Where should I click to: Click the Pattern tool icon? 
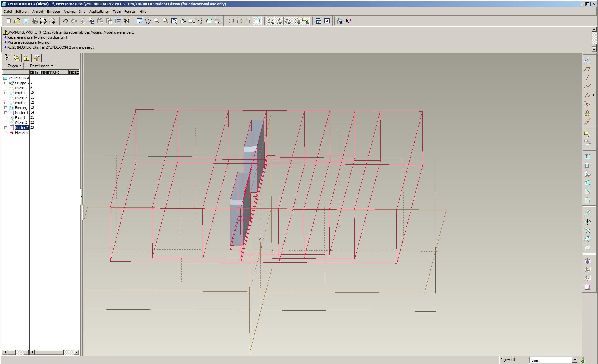[x=587, y=287]
